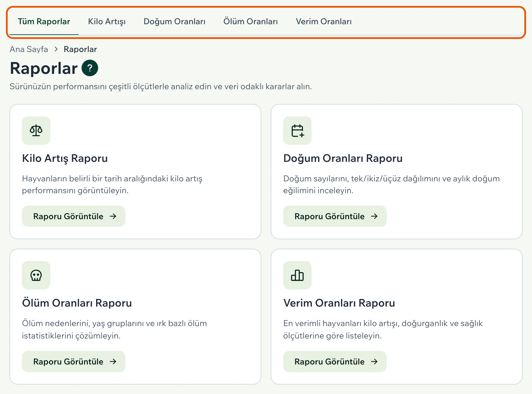Click the breadcrumb chevron separator
This screenshot has height=394, width=532.
[x=56, y=49]
